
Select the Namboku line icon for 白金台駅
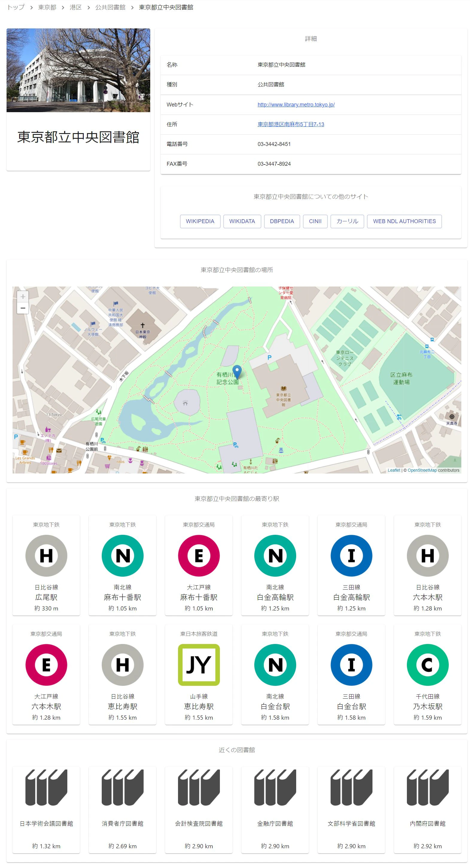pyautogui.click(x=275, y=665)
